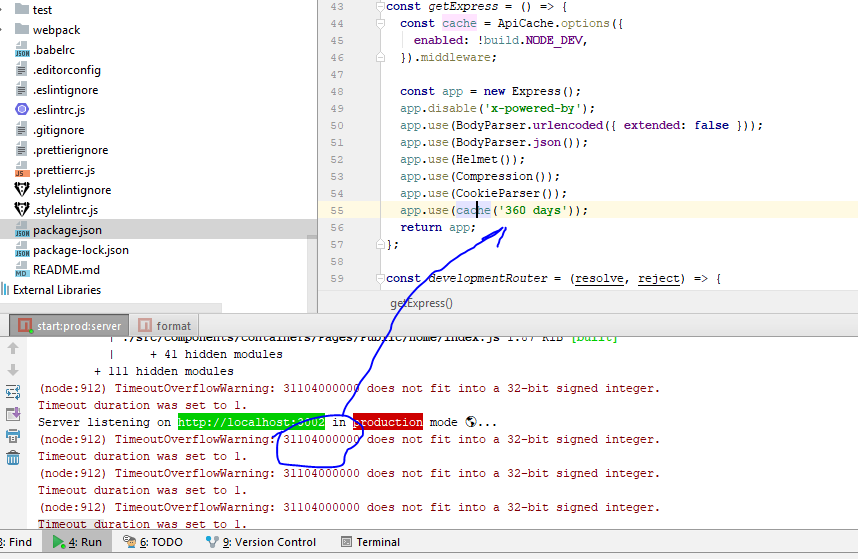The image size is (858, 559).
Task: Open the webpack folder
Action: point(56,30)
